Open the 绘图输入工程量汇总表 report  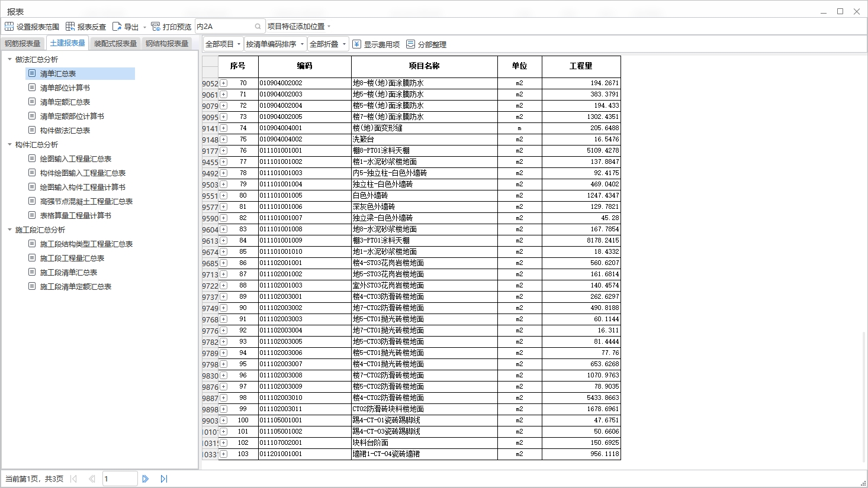76,159
